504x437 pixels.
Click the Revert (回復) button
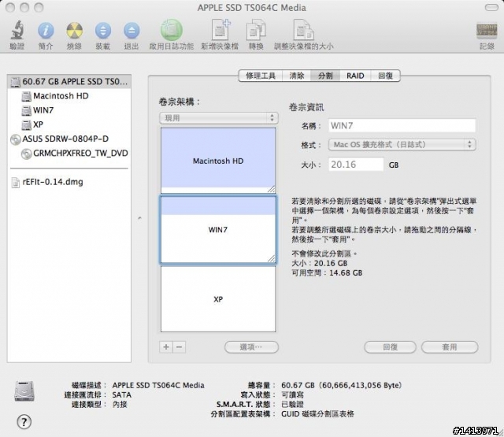pos(391,347)
